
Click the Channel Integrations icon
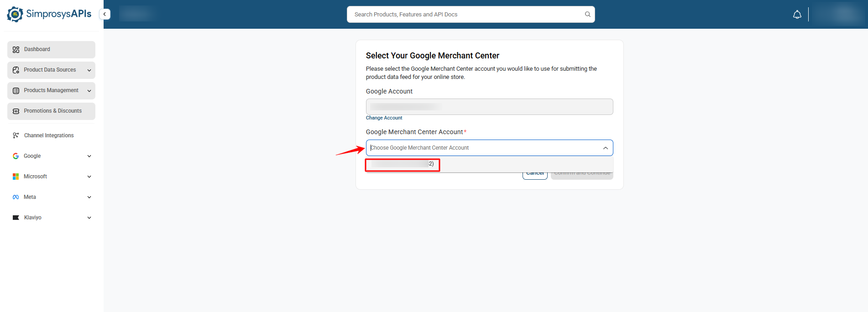click(16, 135)
